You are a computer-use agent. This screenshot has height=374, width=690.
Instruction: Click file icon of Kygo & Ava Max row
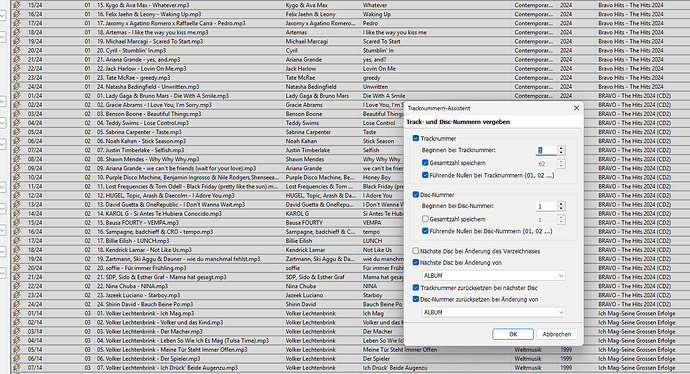(x=17, y=5)
